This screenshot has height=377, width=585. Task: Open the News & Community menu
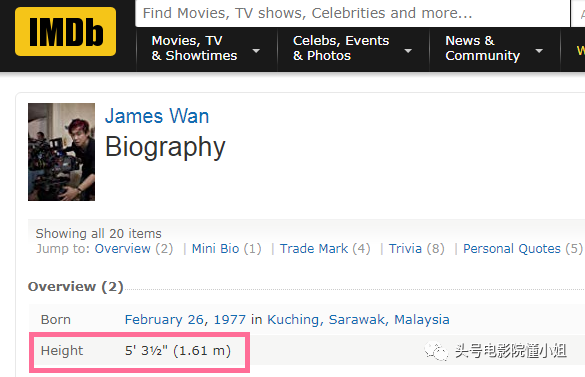482,48
